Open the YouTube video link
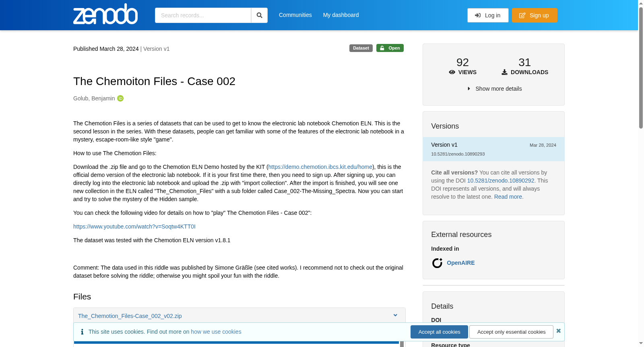 click(134, 226)
